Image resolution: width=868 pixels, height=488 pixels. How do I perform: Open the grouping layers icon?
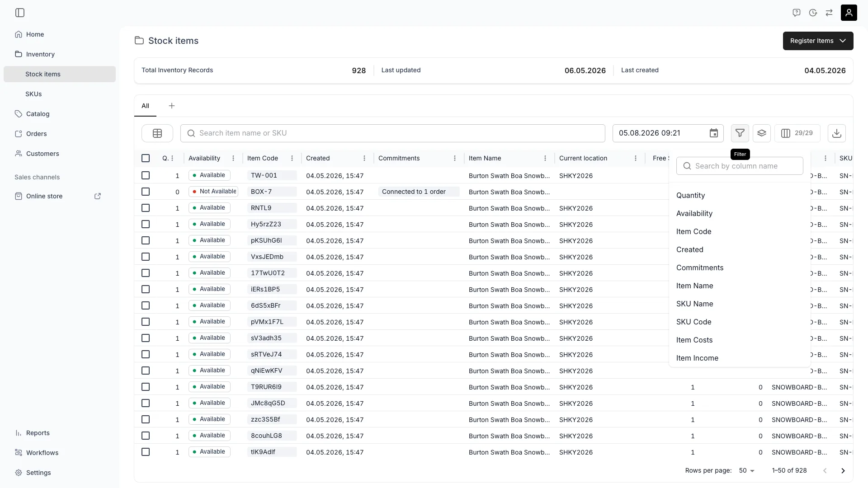coord(761,133)
